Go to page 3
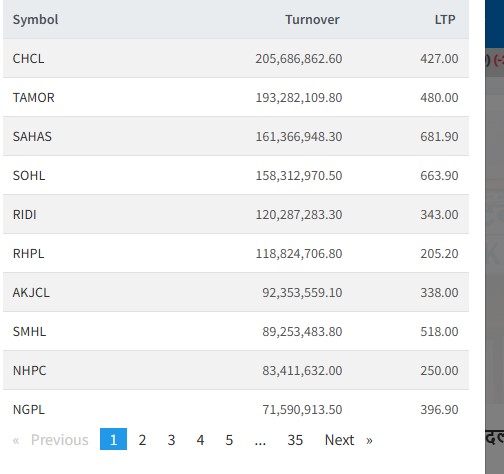504x474 pixels. coord(171,440)
